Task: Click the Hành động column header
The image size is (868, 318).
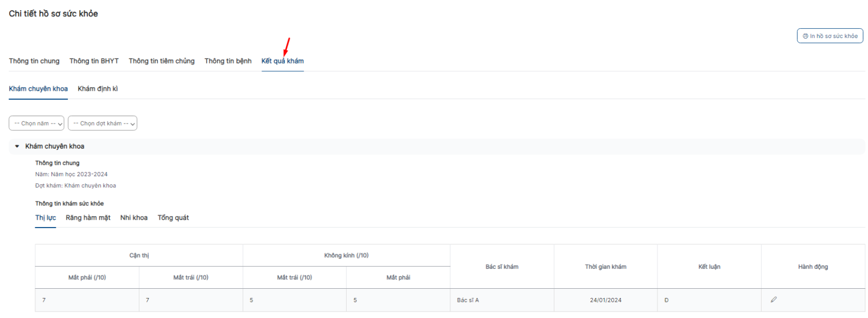Action: click(x=813, y=267)
